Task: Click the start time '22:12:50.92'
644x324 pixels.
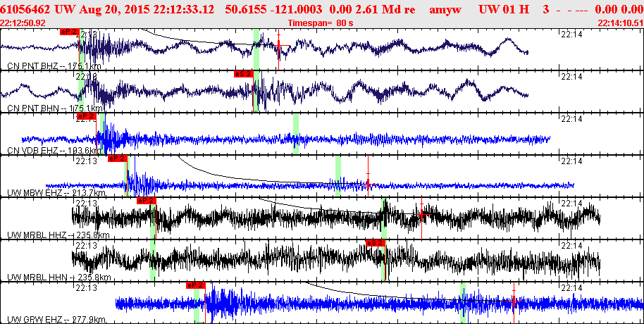Action: click(23, 23)
